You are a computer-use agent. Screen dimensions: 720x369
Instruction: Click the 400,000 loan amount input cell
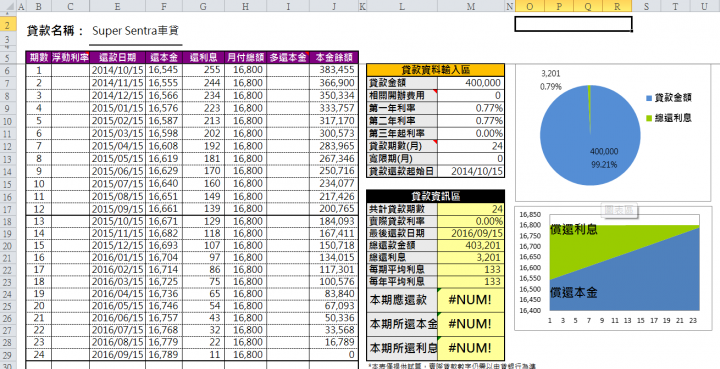click(471, 83)
